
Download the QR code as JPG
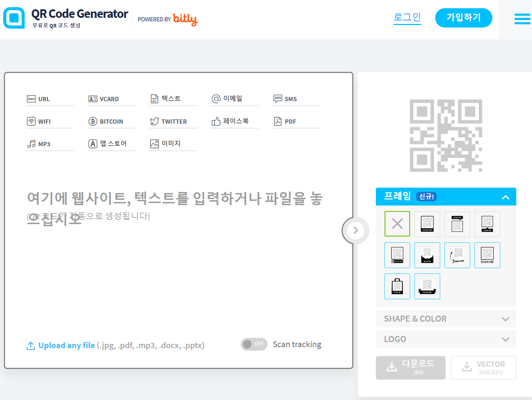(410, 367)
